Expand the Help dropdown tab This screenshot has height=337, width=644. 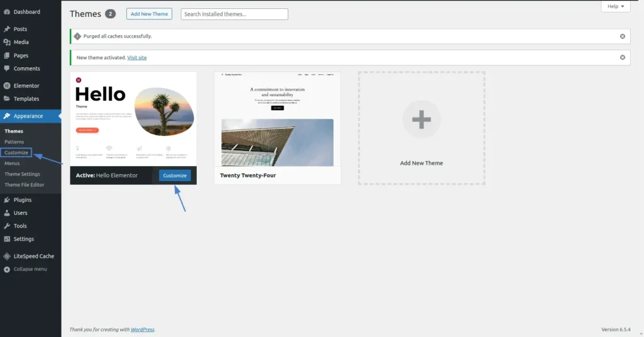pos(615,6)
